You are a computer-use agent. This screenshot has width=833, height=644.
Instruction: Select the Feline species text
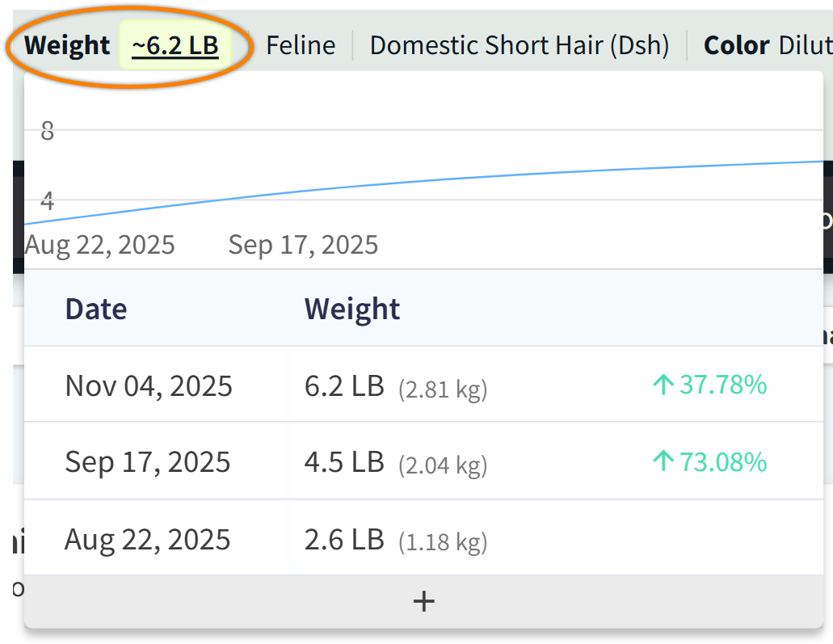pyautogui.click(x=301, y=45)
